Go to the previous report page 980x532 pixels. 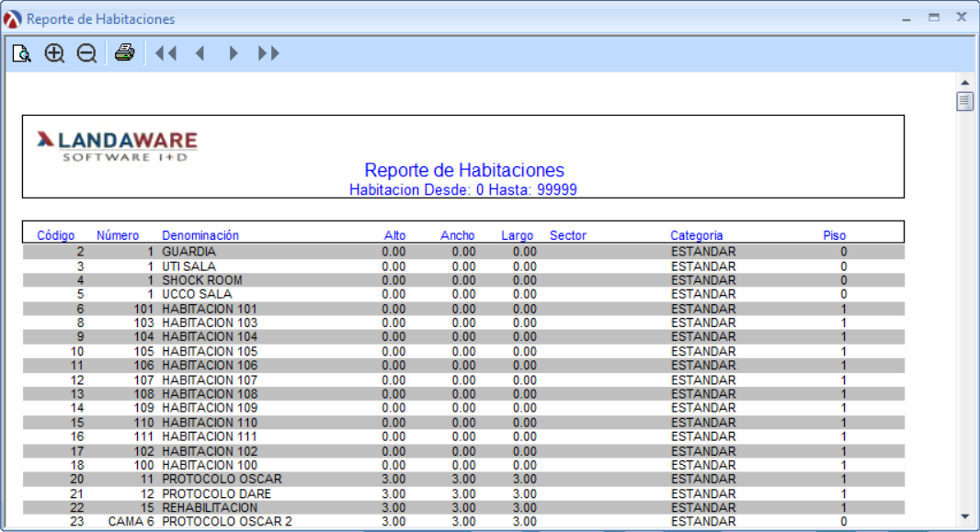(200, 53)
